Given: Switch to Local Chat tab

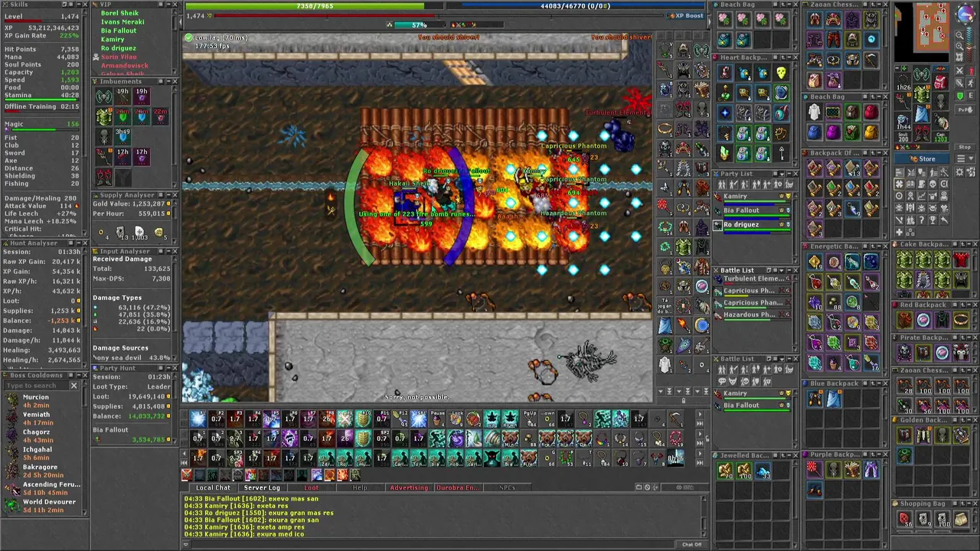Looking at the screenshot, I should pyautogui.click(x=213, y=487).
